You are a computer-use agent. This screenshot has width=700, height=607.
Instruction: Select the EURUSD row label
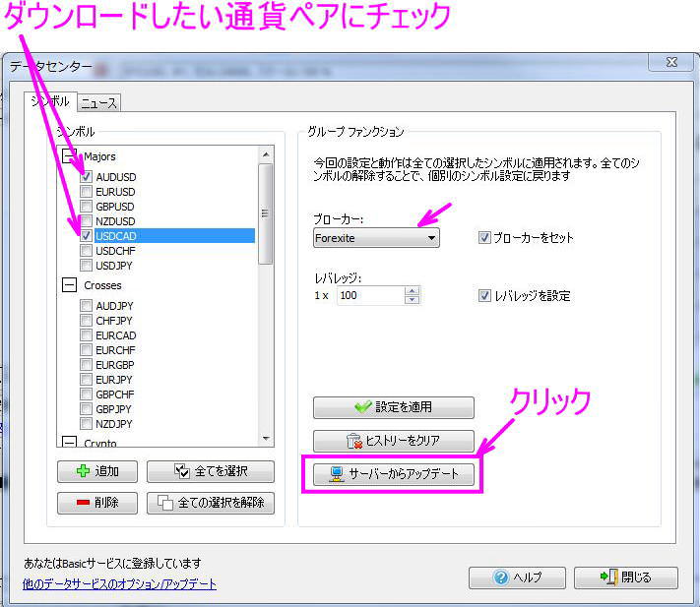point(115,192)
